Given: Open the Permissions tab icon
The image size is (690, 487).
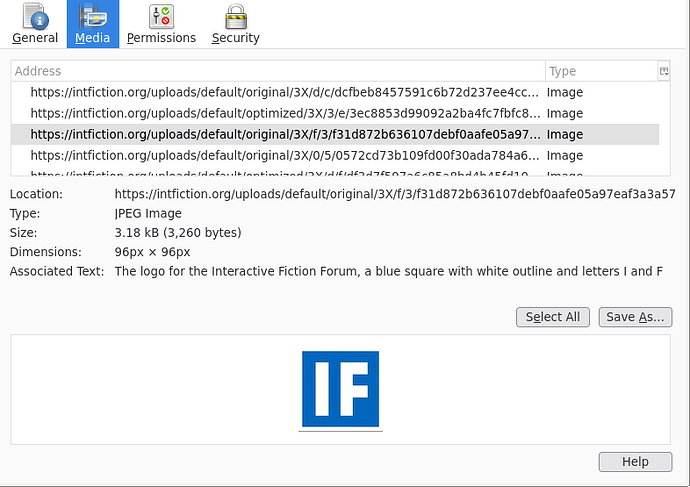Looking at the screenshot, I should 161,16.
